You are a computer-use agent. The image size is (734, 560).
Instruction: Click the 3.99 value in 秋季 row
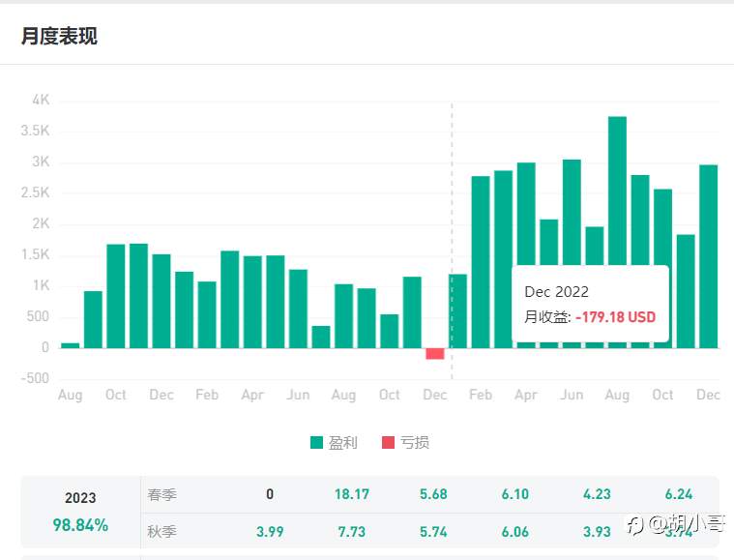270,532
